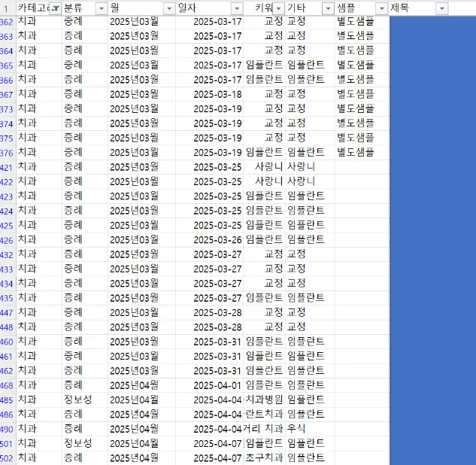This screenshot has height=465, width=476.
Task: Open the 카테고리 column filter dropdown
Action: [x=55, y=9]
